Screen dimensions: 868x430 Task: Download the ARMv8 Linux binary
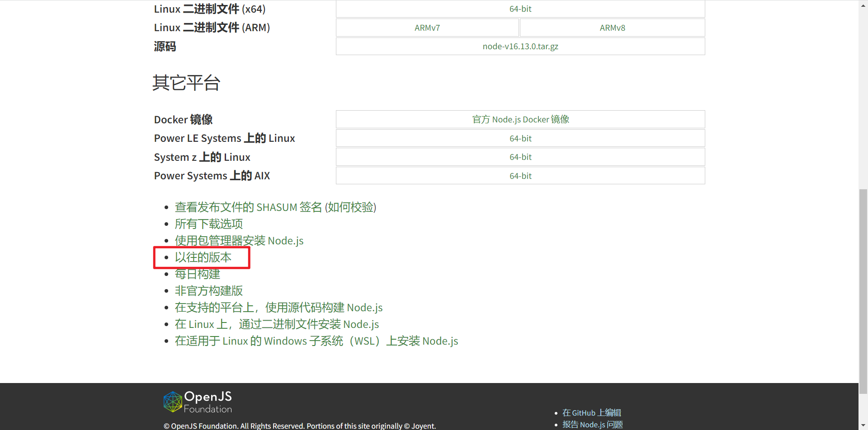[x=612, y=28]
